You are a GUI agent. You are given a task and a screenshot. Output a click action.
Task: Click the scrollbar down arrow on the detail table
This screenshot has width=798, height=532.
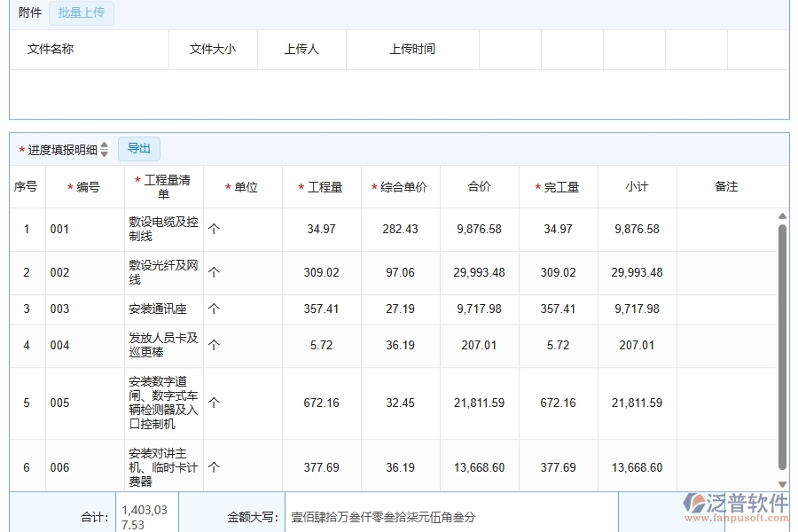click(781, 482)
